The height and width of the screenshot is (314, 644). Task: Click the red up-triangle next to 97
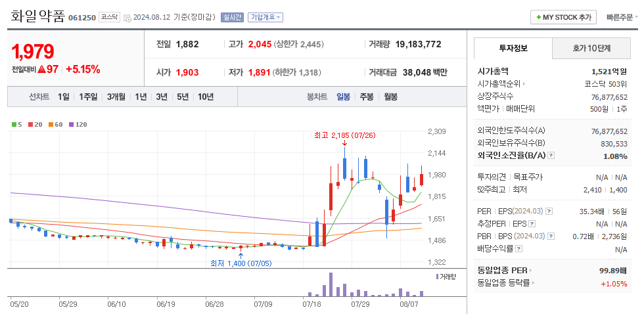click(41, 70)
